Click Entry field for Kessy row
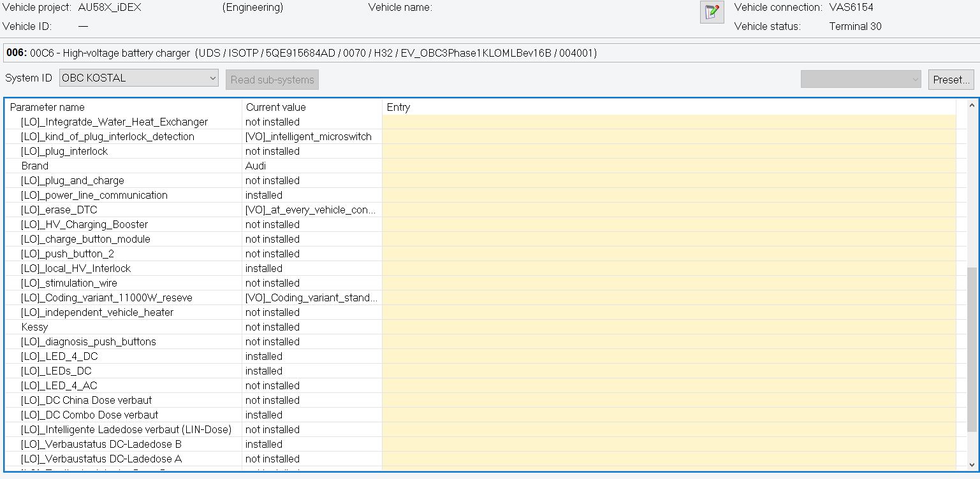 click(x=668, y=327)
